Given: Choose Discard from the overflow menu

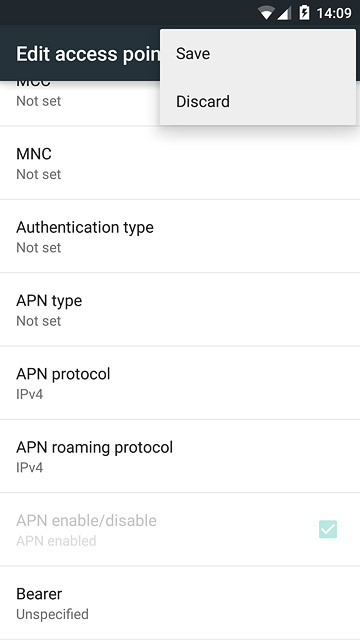Looking at the screenshot, I should click(x=258, y=101).
